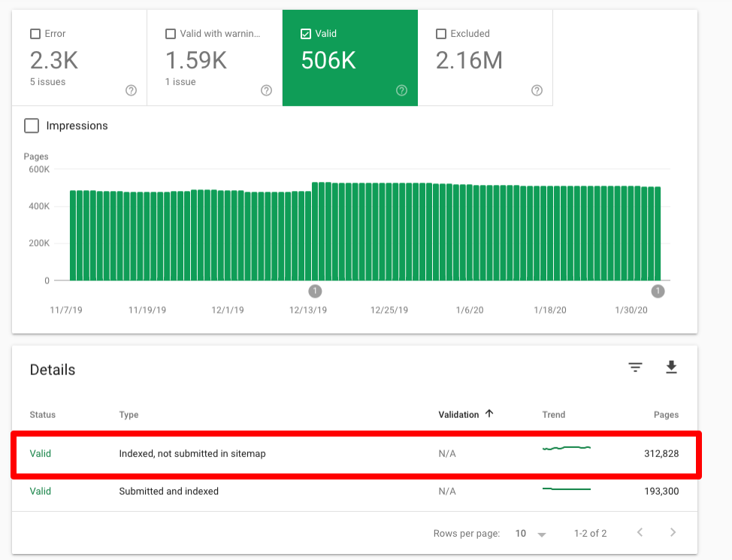The image size is (732, 560).
Task: Enable the Excluded status checkbox
Action: pos(441,34)
